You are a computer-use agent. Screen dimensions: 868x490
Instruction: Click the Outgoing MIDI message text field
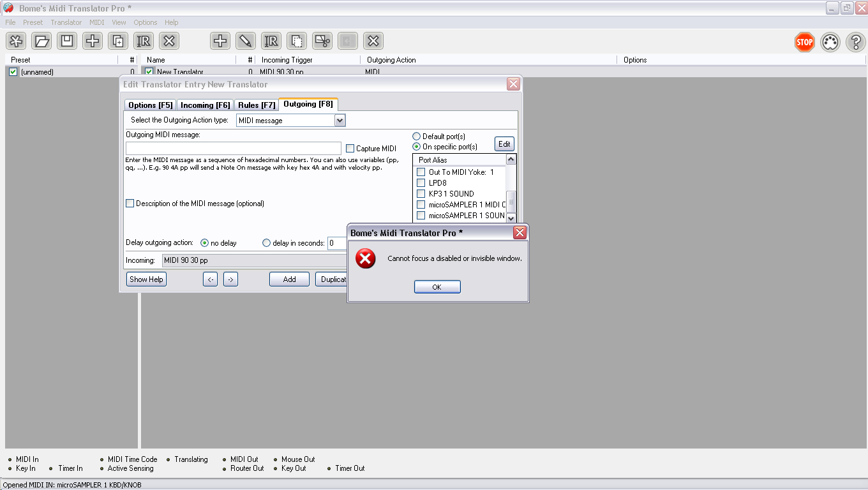tap(234, 149)
